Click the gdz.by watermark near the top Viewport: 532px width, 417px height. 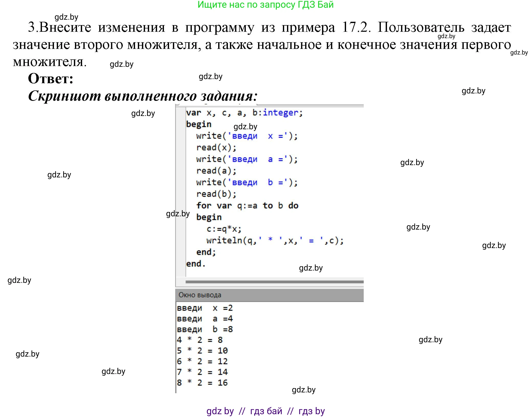click(x=67, y=17)
